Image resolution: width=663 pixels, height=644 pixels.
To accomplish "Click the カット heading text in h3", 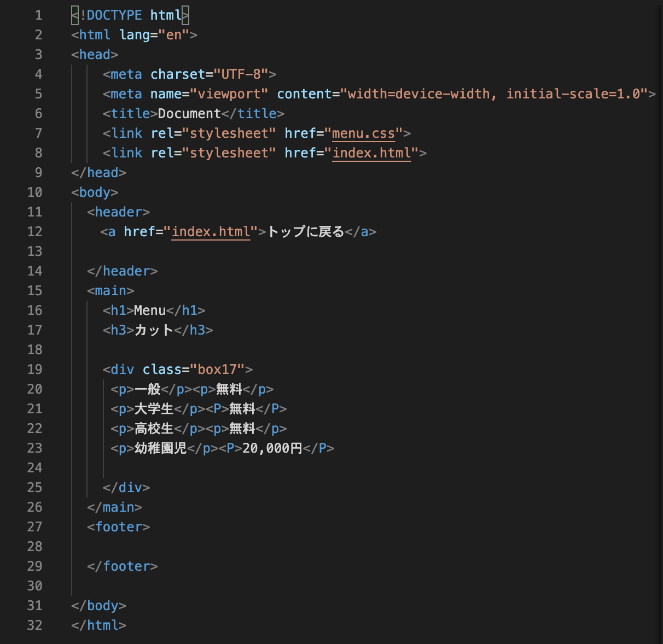I will (154, 330).
